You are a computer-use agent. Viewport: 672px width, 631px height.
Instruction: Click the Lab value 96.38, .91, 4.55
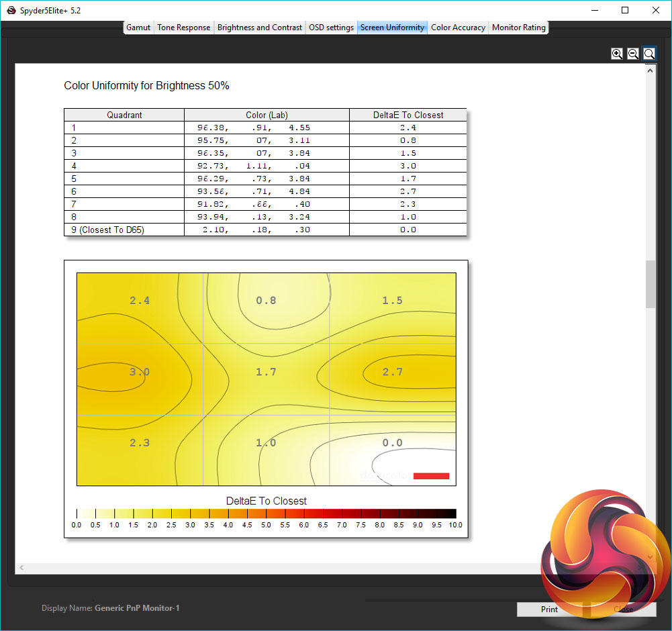pyautogui.click(x=254, y=128)
